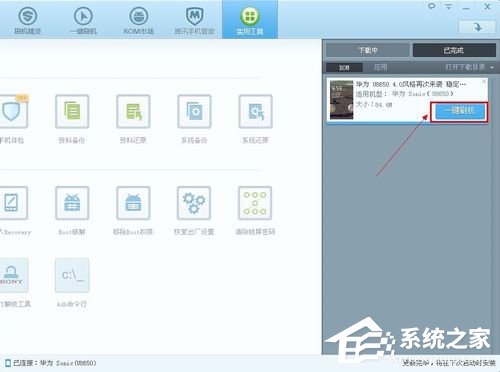
Task: Click the 一键刷机 button on Huawei ROM
Action: 459,112
